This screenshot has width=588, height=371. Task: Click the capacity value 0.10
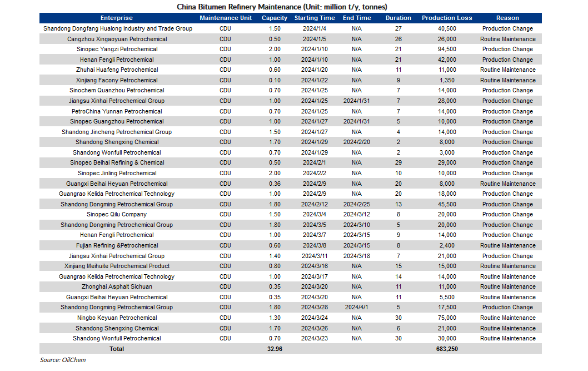[x=275, y=80]
